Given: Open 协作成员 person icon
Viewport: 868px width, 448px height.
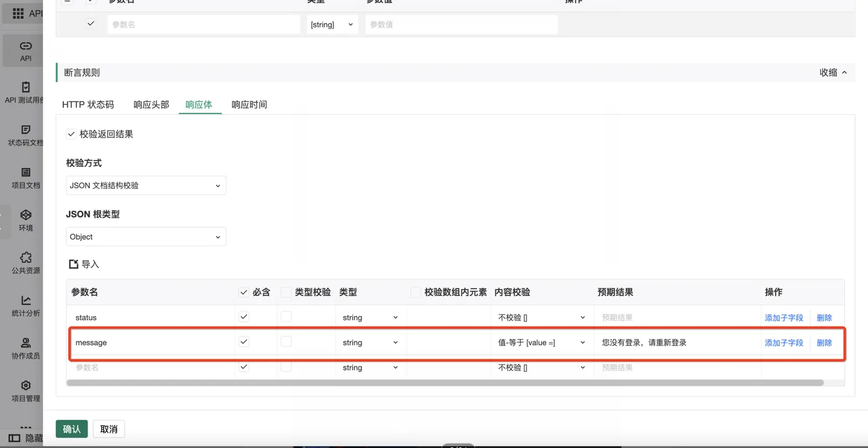Looking at the screenshot, I should tap(25, 343).
